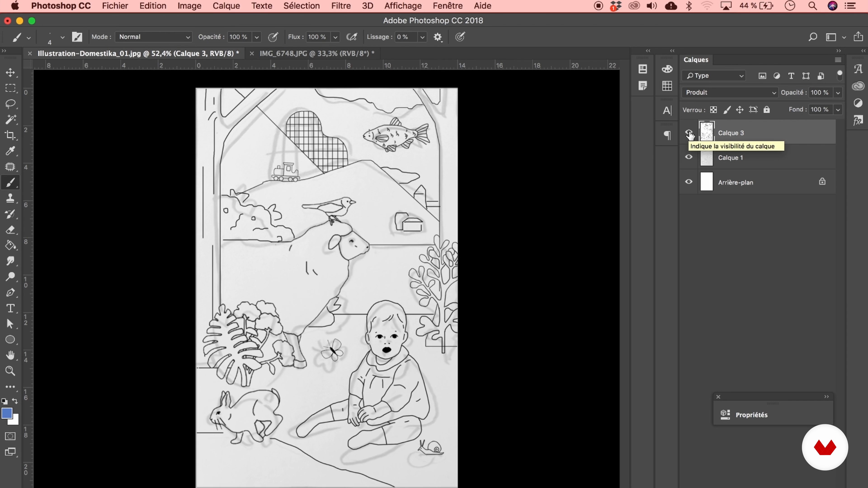
Task: Select the Paint Bucket tool
Action: [10, 245]
